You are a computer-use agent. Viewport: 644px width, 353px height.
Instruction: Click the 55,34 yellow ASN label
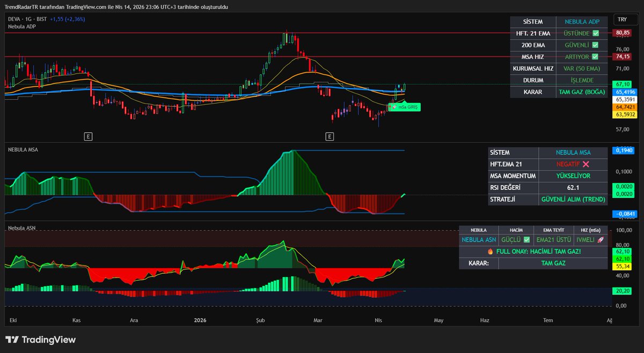coord(623,266)
